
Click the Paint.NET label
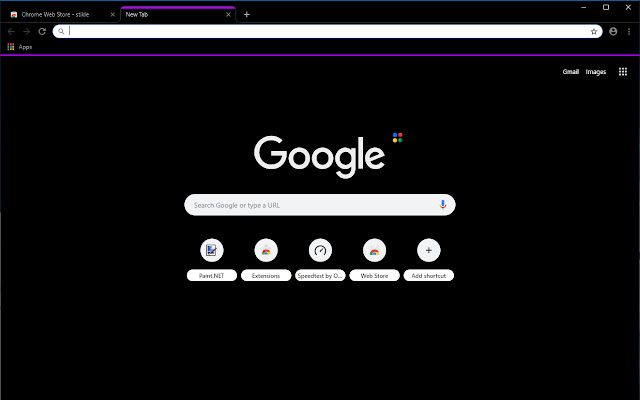(x=211, y=276)
